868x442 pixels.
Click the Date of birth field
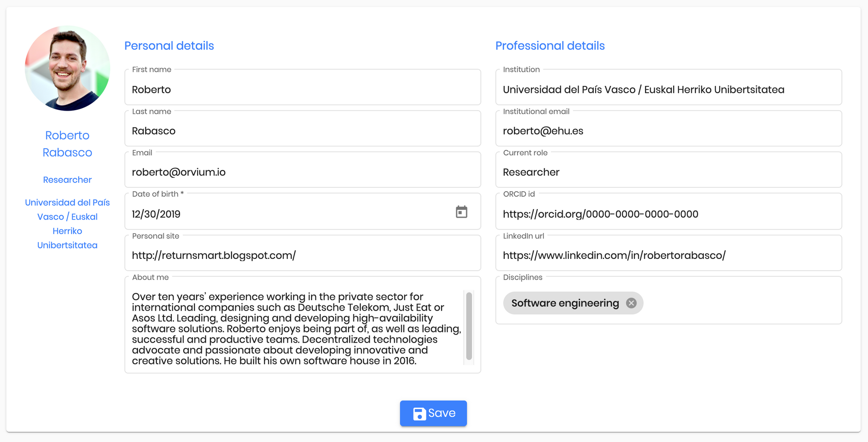click(302, 211)
